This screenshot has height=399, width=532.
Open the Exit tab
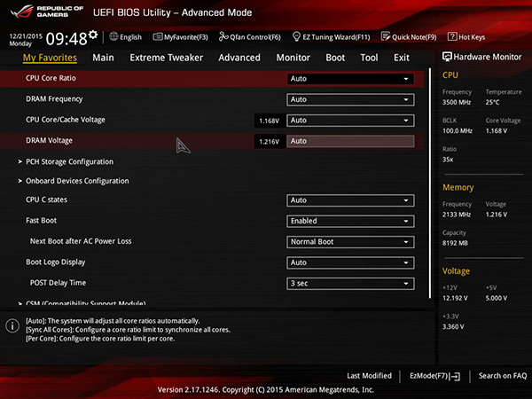tap(402, 58)
